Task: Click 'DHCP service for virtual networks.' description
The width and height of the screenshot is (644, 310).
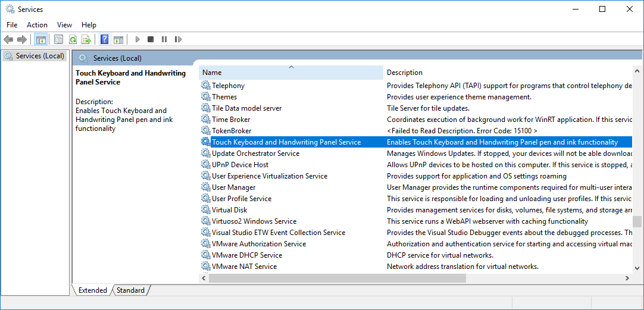Action: pyautogui.click(x=440, y=255)
